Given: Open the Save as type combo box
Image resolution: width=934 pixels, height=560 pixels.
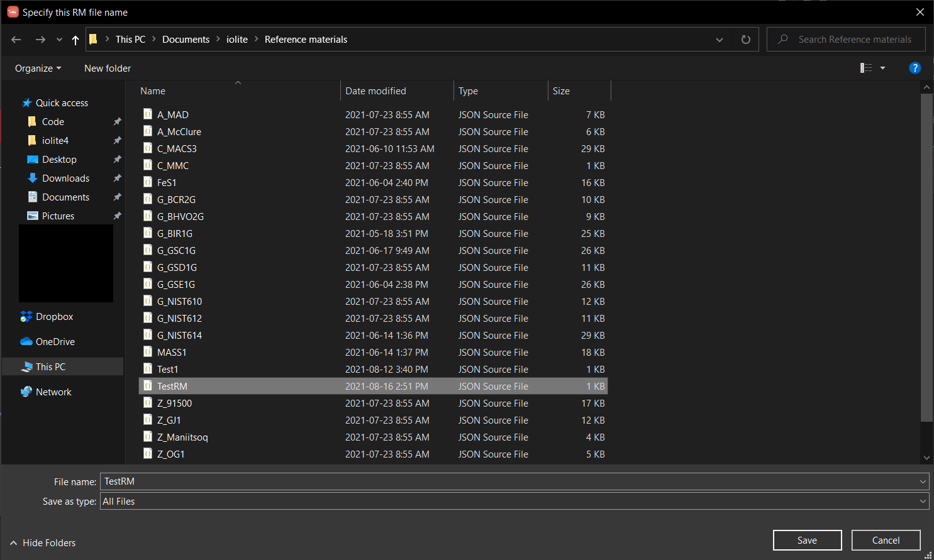Looking at the screenshot, I should tap(514, 501).
